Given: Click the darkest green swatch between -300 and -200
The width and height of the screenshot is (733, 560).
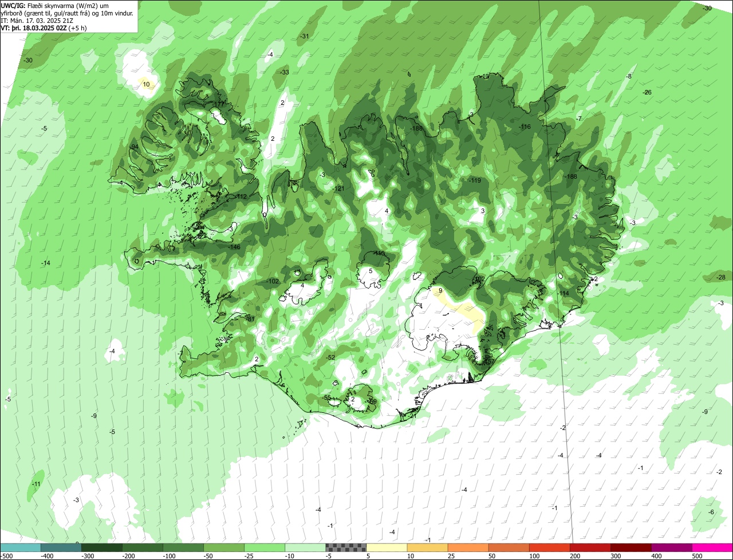Looking at the screenshot, I should tap(101, 548).
